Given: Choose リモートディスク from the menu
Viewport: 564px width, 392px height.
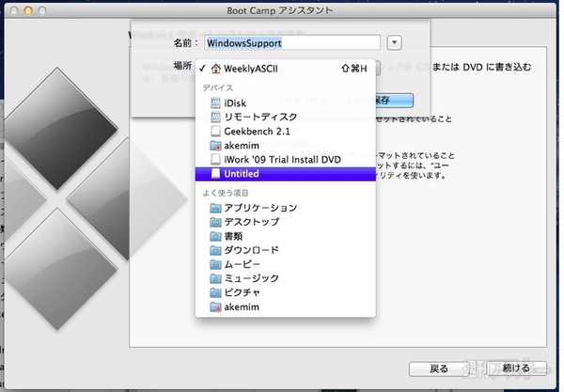Looking at the screenshot, I should (286, 117).
